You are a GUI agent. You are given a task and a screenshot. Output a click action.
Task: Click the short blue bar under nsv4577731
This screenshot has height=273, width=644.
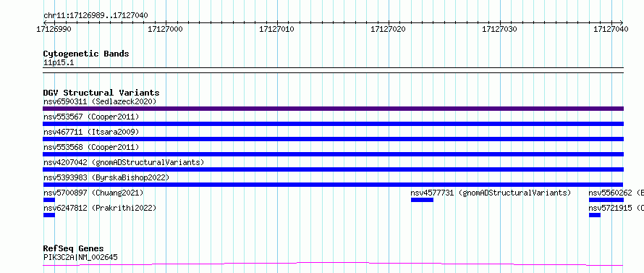422,200
